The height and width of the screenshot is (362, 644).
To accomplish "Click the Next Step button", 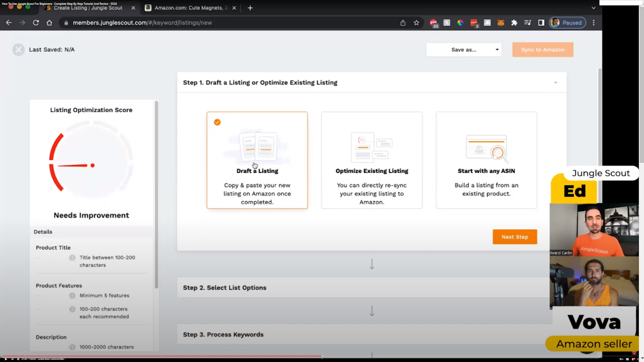I will pos(515,237).
